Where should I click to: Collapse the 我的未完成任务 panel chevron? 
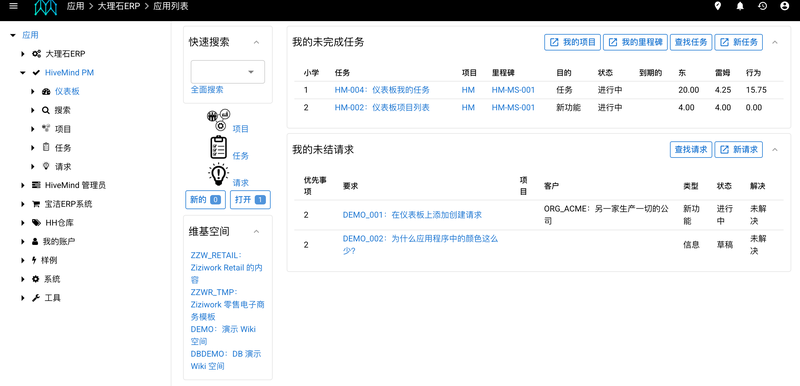point(775,42)
